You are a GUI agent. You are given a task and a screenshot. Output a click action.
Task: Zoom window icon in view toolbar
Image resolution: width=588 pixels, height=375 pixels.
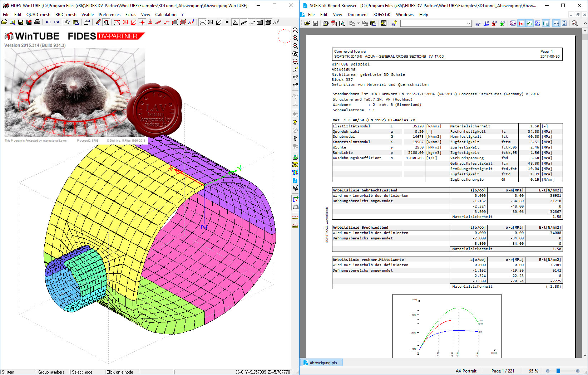pyautogui.click(x=295, y=30)
